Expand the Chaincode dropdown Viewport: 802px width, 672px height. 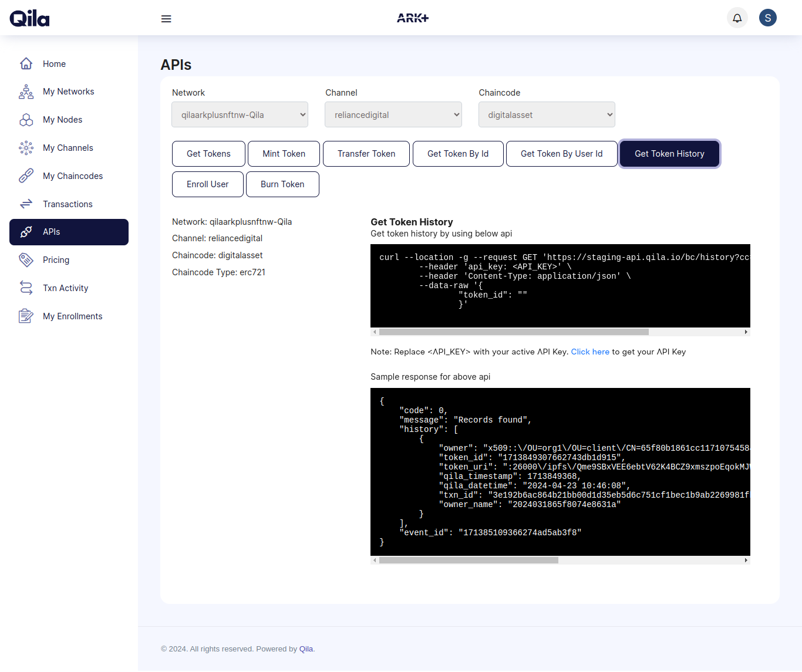(547, 114)
